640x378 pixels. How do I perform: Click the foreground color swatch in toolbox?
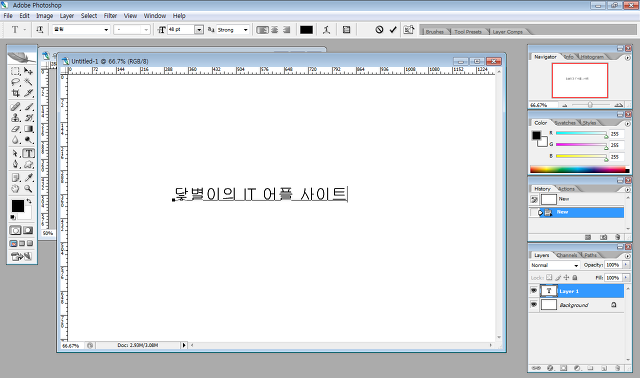(18, 206)
